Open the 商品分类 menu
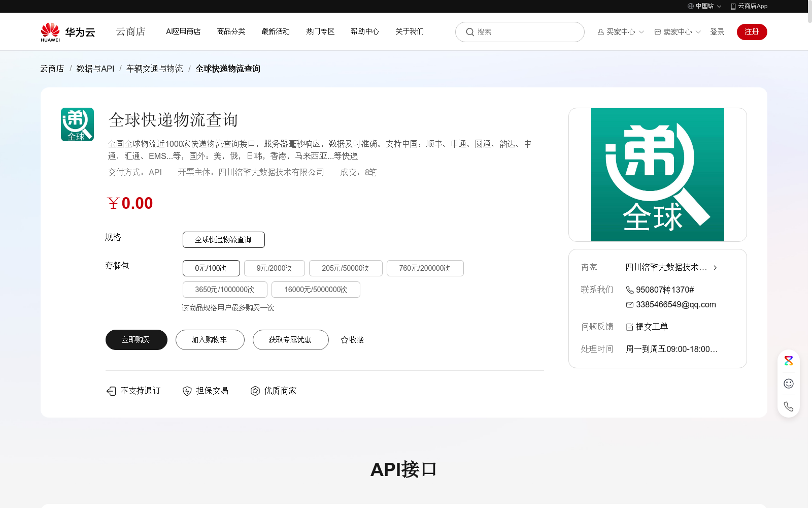This screenshot has width=812, height=508. pos(231,31)
